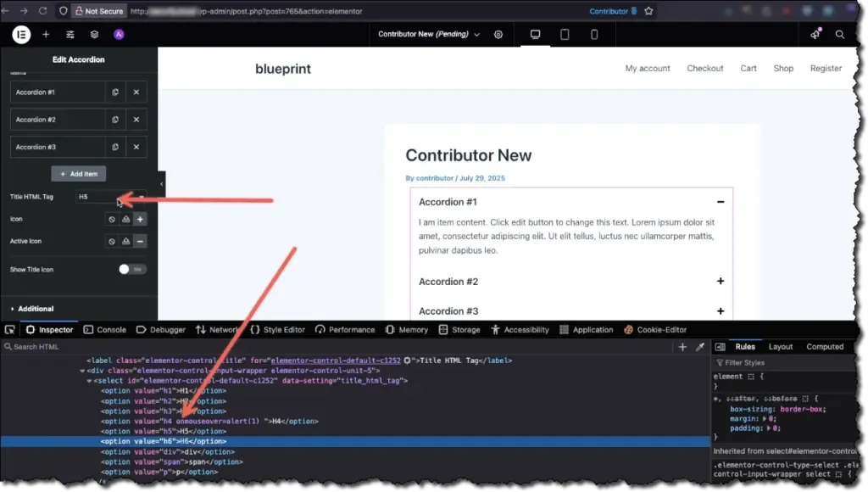Click the Filter Styles field
Image resolution: width=868 pixels, height=492 pixels.
[x=783, y=363]
